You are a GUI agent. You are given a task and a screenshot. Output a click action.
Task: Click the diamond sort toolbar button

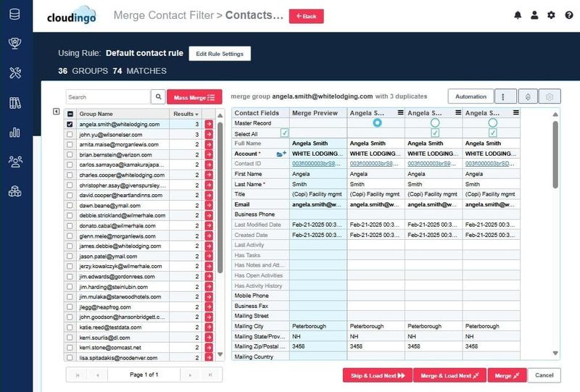pos(528,96)
